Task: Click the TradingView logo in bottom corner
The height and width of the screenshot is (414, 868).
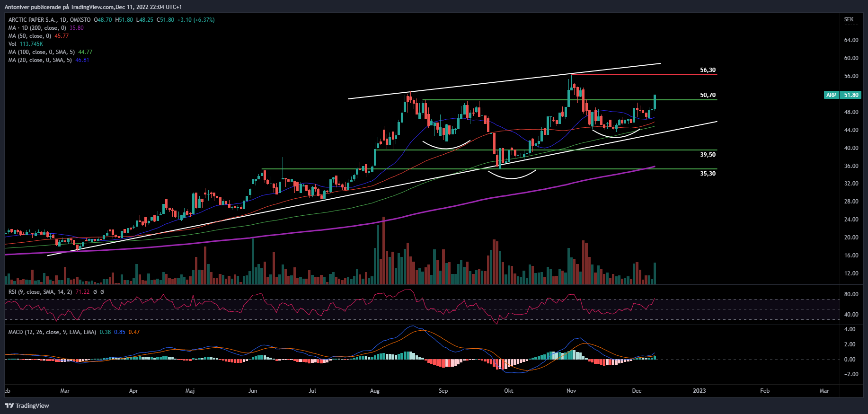Action: click(27, 405)
